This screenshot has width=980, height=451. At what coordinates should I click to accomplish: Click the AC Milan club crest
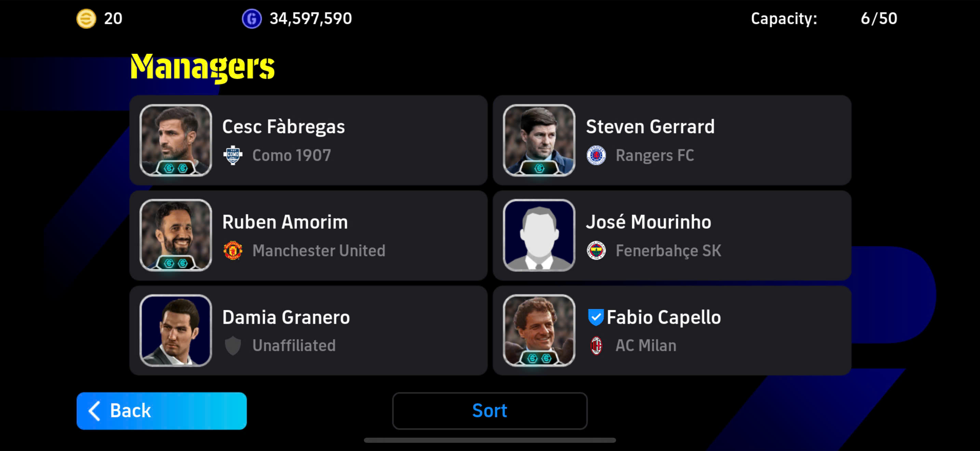pyautogui.click(x=596, y=345)
